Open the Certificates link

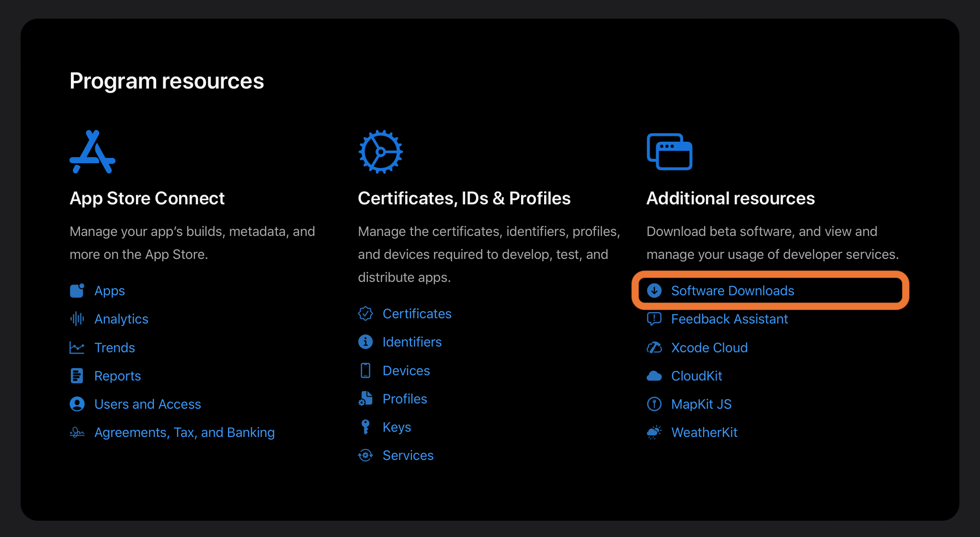pos(417,314)
